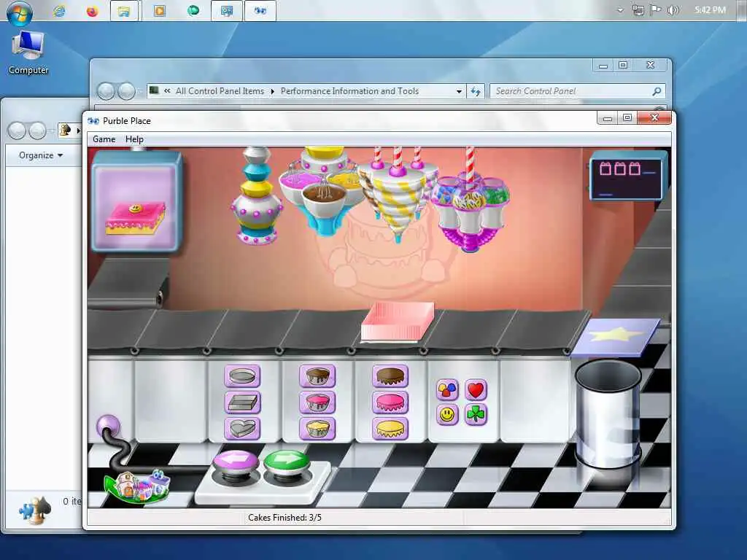
Task: Click Control Panel forward navigation button
Action: (x=126, y=91)
